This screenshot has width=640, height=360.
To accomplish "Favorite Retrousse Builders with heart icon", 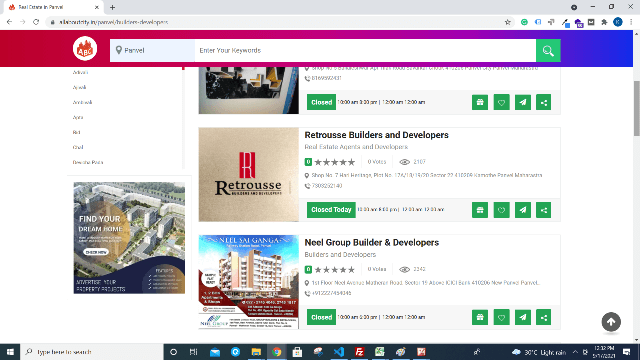I will pyautogui.click(x=501, y=210).
